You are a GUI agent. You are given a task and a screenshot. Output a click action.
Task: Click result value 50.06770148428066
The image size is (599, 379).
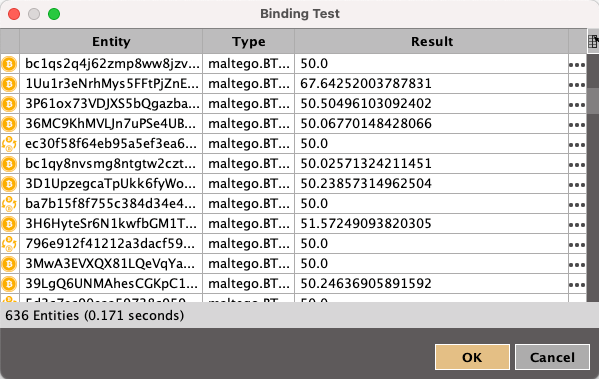366,124
